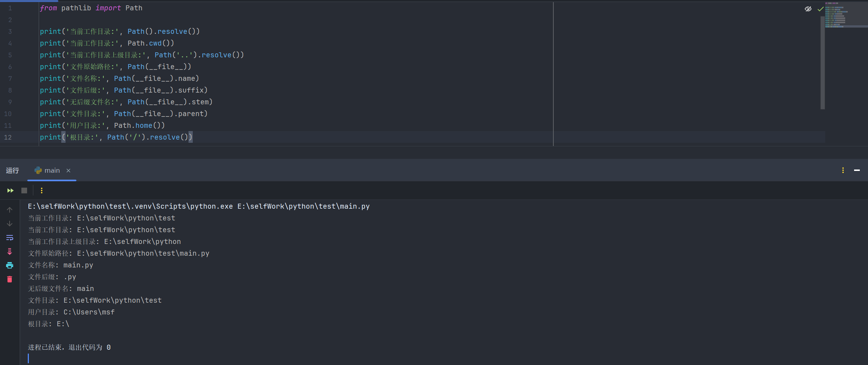
Task: Click the Path(__file__).parent line
Action: (x=124, y=114)
